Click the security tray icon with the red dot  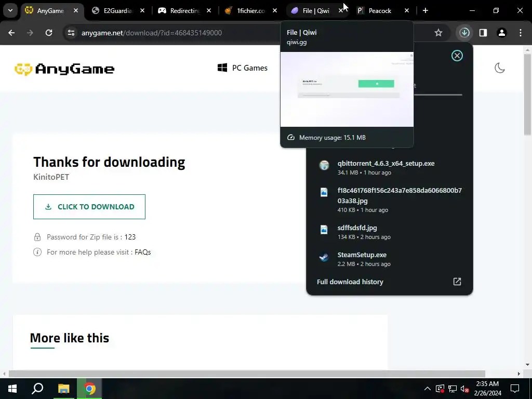pos(440,389)
